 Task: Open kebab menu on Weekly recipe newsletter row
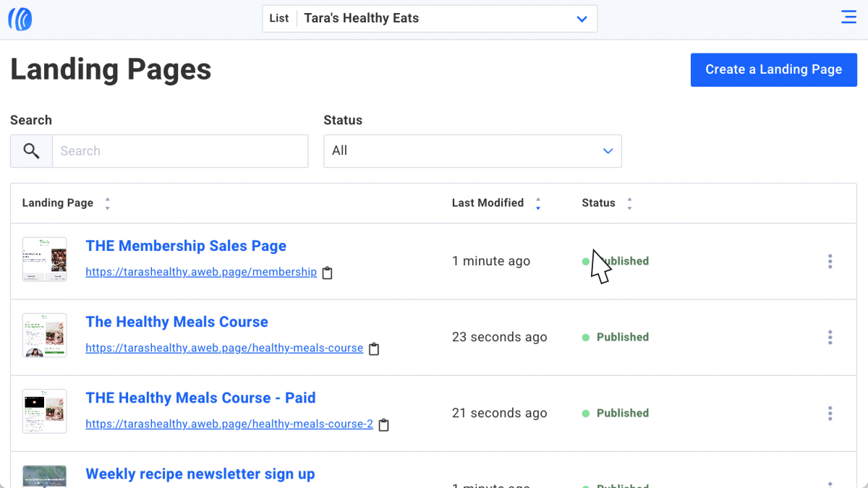tap(830, 483)
